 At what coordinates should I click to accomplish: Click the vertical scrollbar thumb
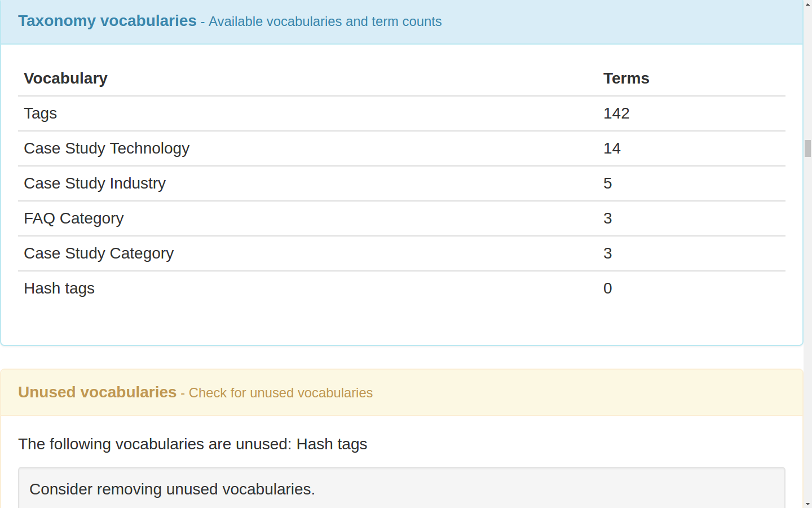(x=807, y=148)
